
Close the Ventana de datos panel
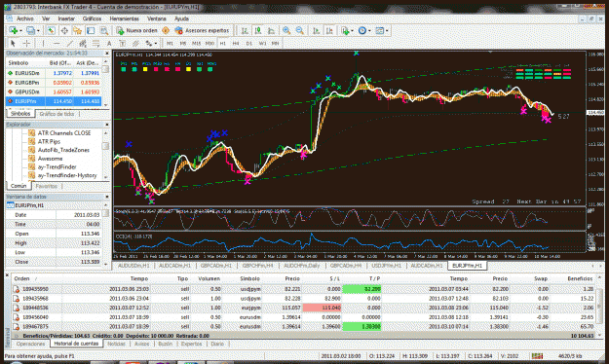coord(107,197)
